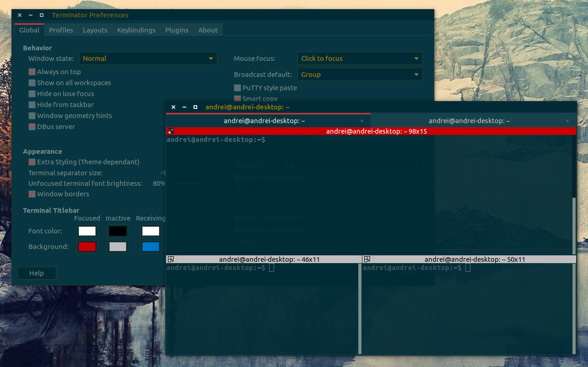Close the second andrei@andrei-desktop terminal tab
Screen dimensions: 588x367
click(x=567, y=121)
